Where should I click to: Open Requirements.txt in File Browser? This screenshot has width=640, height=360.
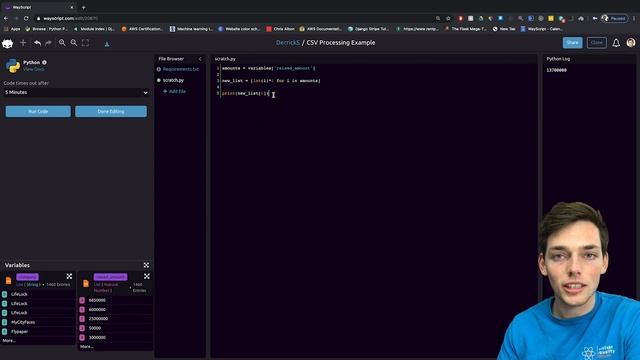pyautogui.click(x=181, y=69)
